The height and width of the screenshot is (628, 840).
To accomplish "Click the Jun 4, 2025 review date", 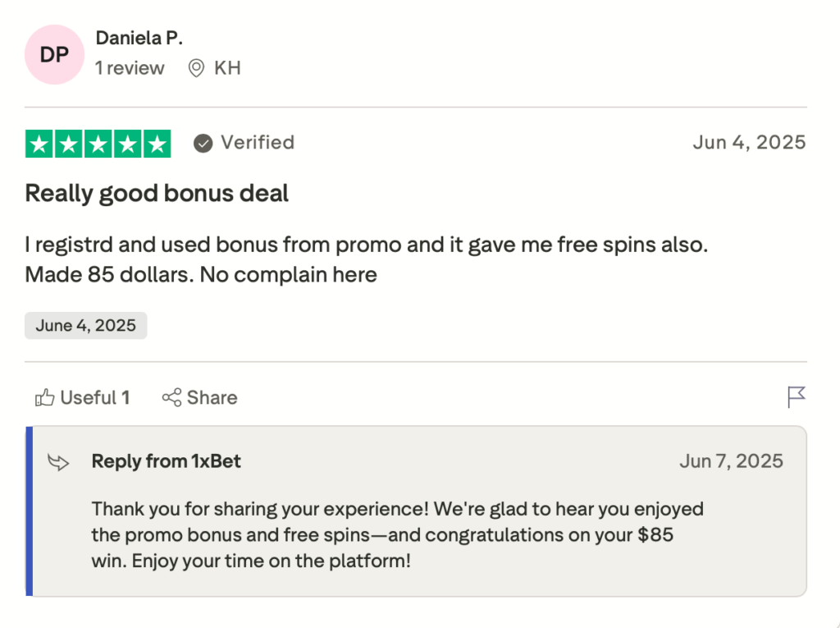I will pos(749,143).
